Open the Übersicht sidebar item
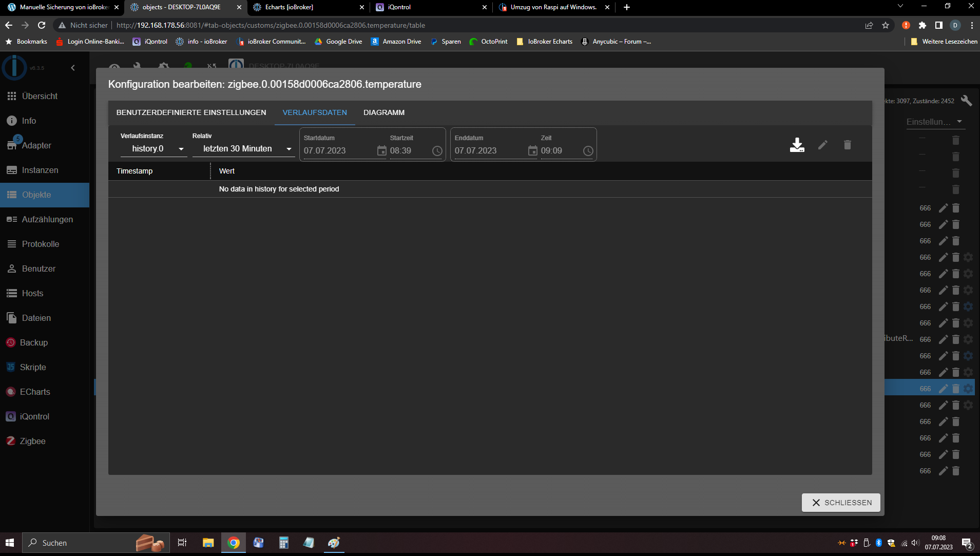This screenshot has width=980, height=556. (45, 96)
